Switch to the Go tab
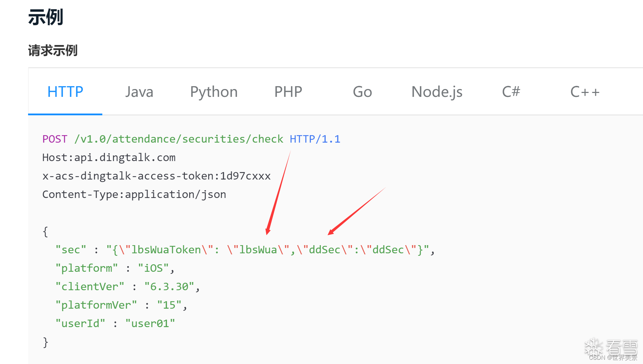The image size is (643, 364). pyautogui.click(x=362, y=92)
